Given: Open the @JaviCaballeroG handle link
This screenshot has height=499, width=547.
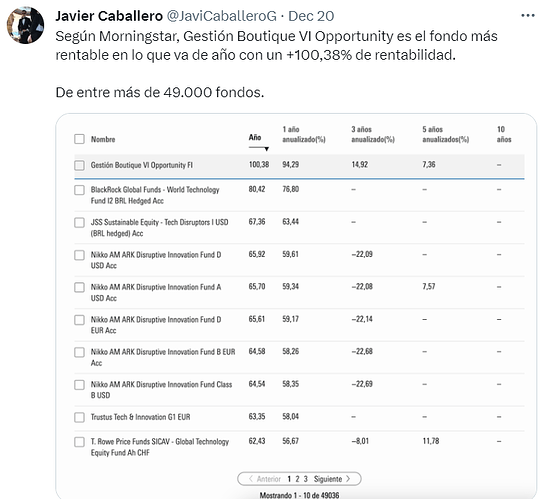Looking at the screenshot, I should [222, 16].
